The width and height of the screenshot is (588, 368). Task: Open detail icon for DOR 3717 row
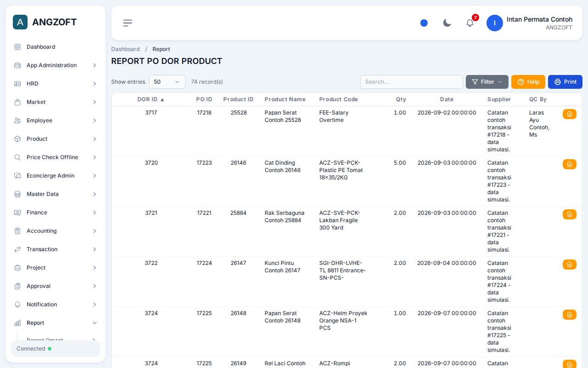pos(570,114)
